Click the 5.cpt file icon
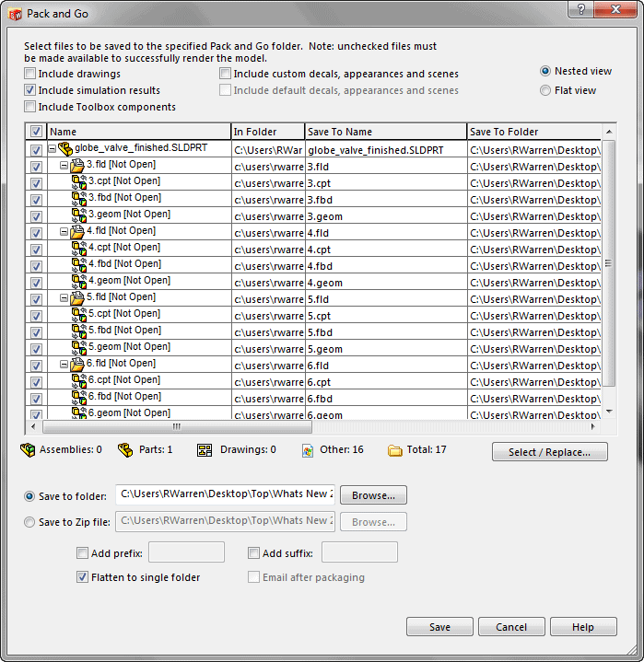This screenshot has height=662, width=644. coord(79,314)
